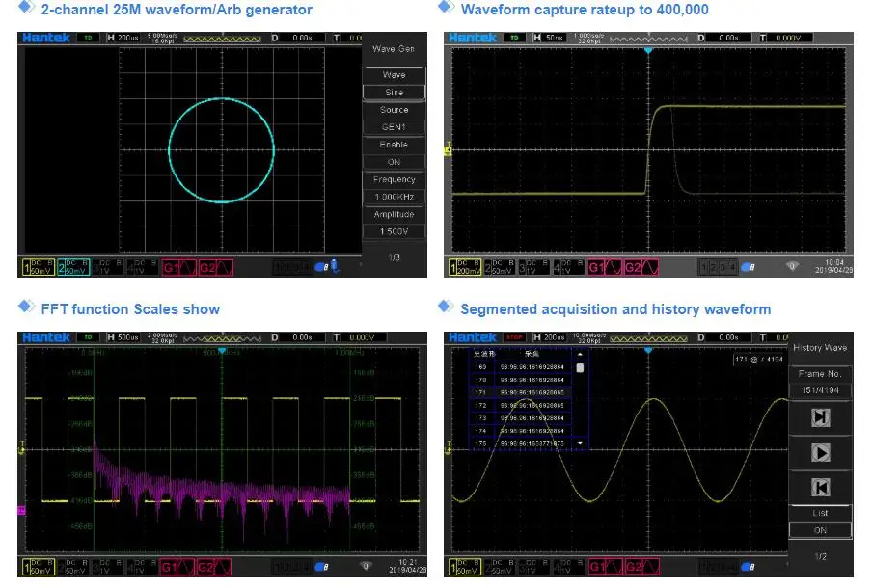
Task: Click H 50ns timebase on capture screen
Action: click(549, 38)
